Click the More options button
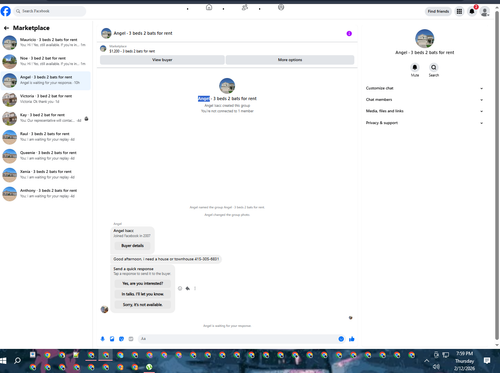The width and height of the screenshot is (500, 373). (290, 60)
